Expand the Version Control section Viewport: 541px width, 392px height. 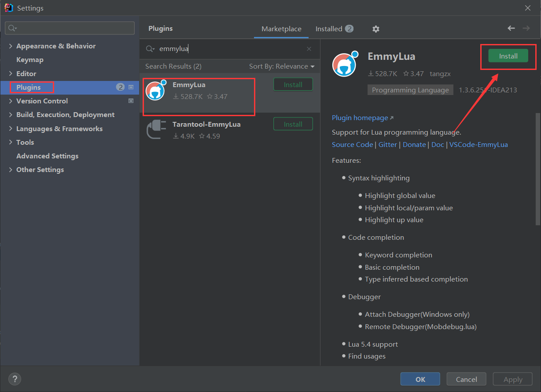click(x=11, y=101)
